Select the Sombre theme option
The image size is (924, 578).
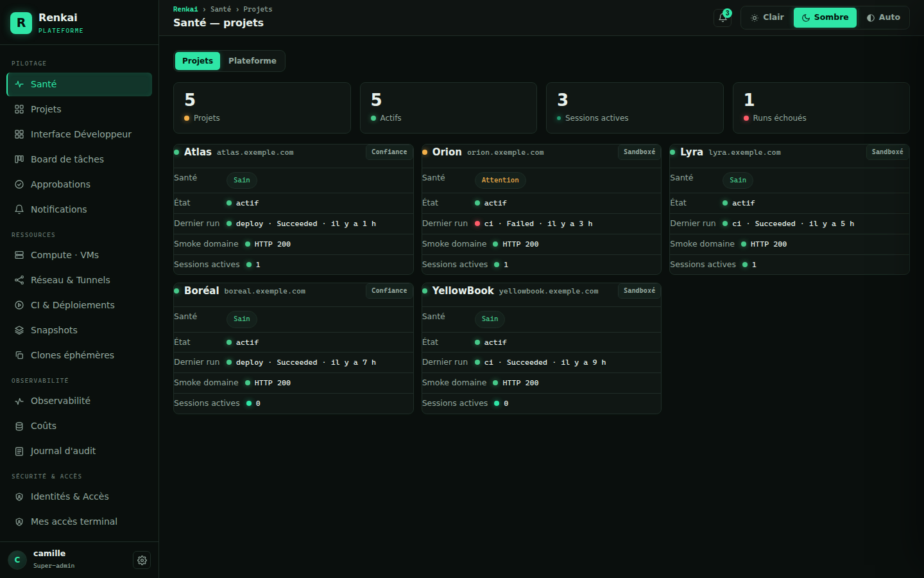pos(825,17)
